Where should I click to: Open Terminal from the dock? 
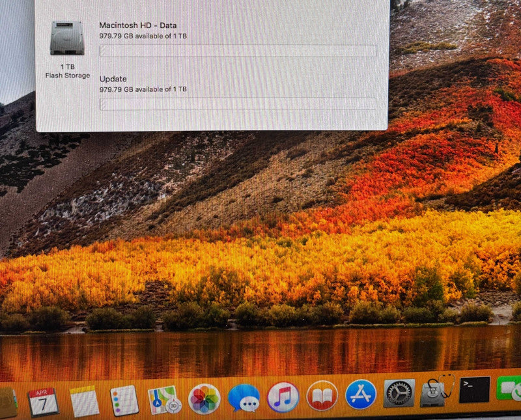coord(475,389)
